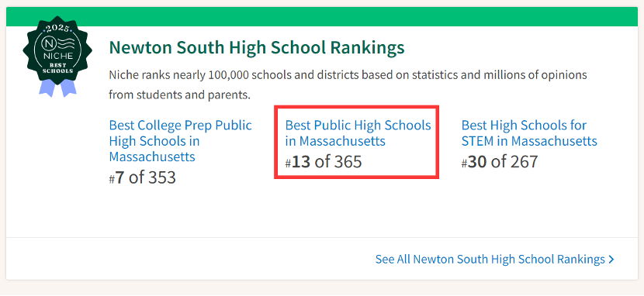This screenshot has width=644, height=296.
Task: Click the BEST SCHOOLS text on the badge
Action: coord(57,67)
